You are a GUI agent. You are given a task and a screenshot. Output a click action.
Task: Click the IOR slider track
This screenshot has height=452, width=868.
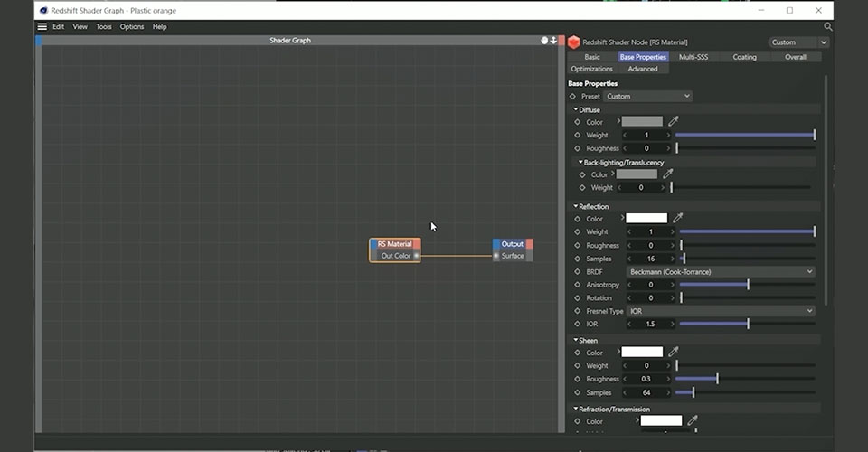[748, 324]
